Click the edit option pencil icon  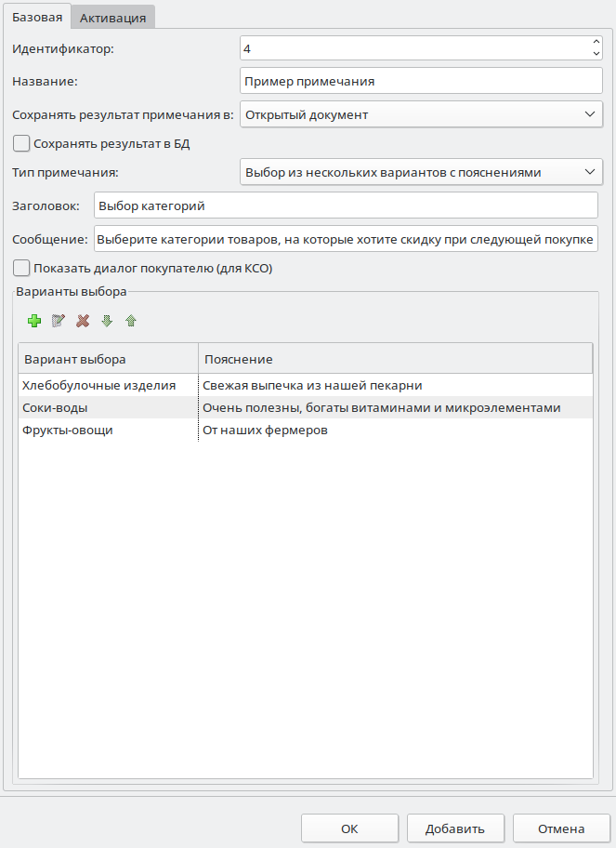[59, 321]
